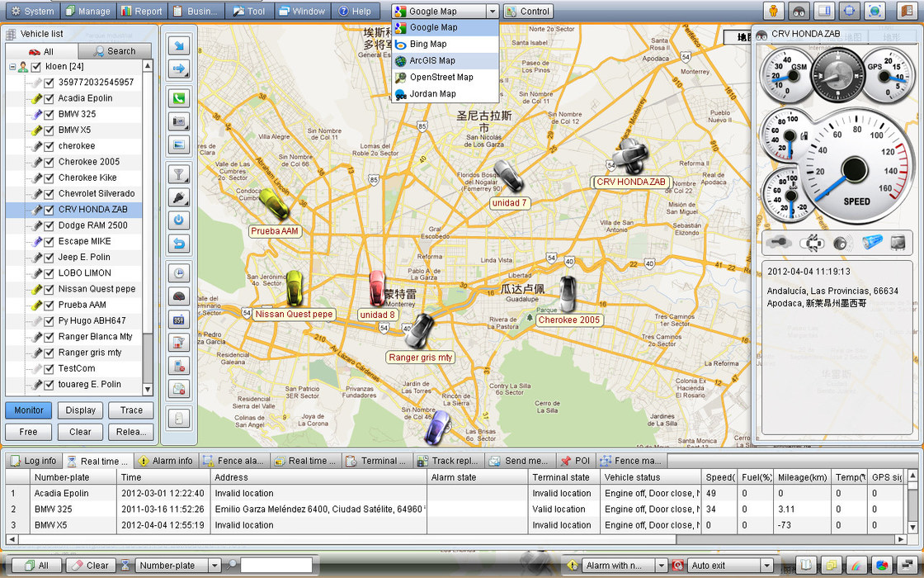Click the orange person icon in top bar

click(773, 12)
